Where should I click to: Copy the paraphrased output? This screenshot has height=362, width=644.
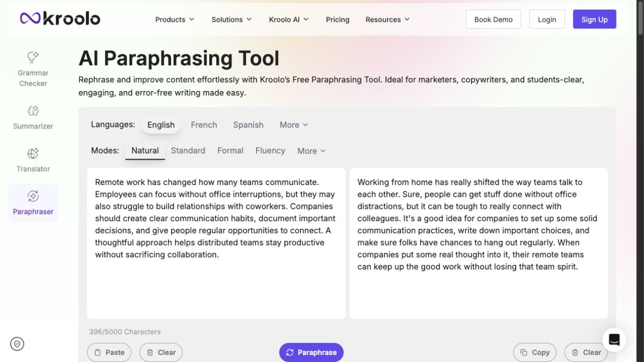[535, 352]
